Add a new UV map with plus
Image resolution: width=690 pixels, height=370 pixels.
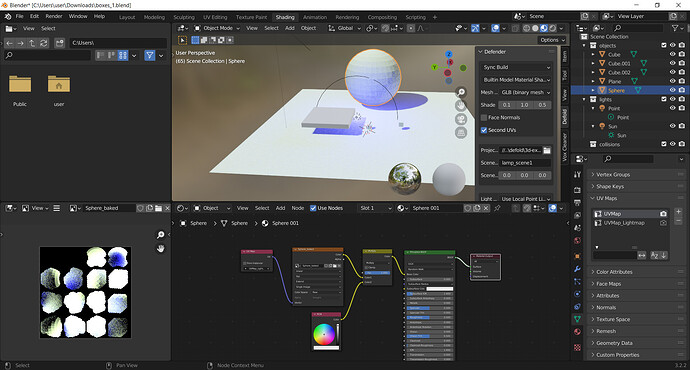(678, 212)
